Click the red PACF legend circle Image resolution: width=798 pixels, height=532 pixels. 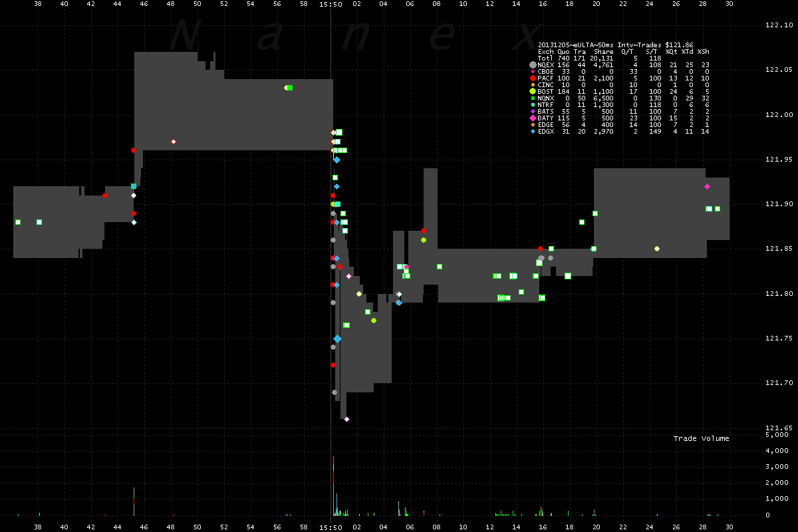[533, 78]
